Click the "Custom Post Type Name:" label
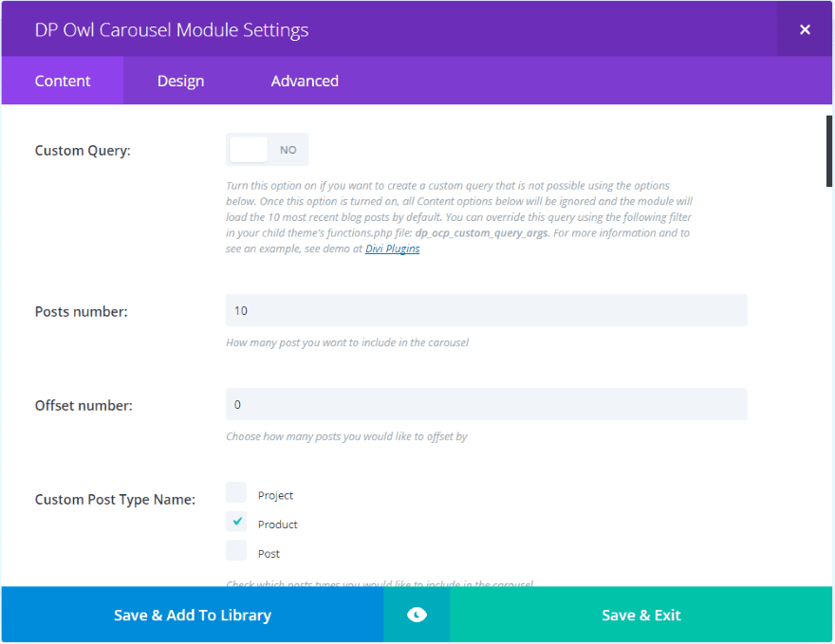Viewport: 835px width, 644px height. pos(115,499)
